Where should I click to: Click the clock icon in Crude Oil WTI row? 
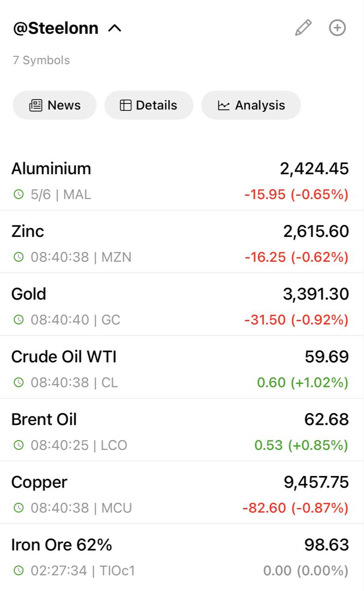(x=18, y=382)
